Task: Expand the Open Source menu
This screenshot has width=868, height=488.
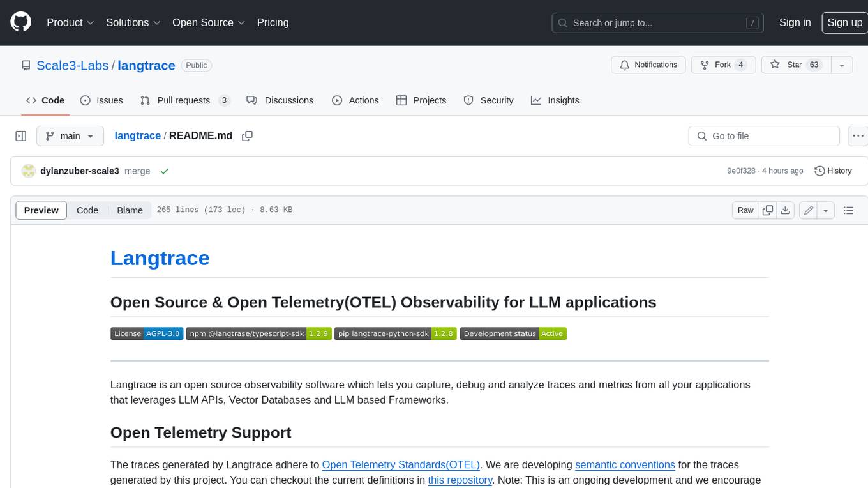Action: 209,22
